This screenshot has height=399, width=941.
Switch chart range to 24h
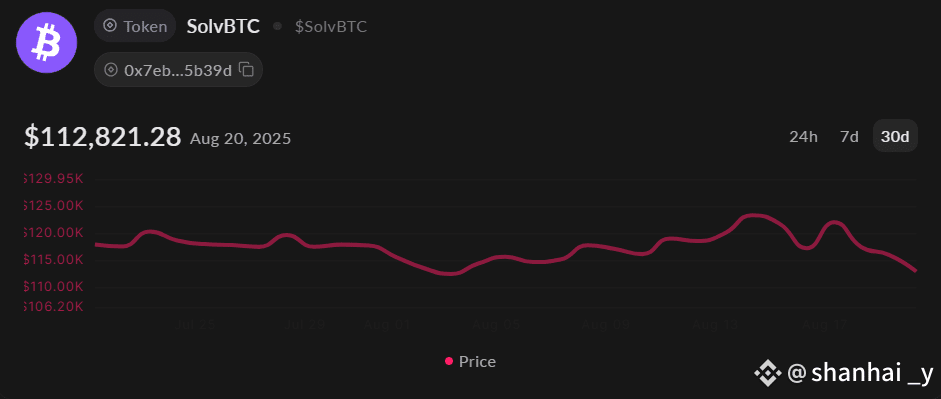pos(804,136)
